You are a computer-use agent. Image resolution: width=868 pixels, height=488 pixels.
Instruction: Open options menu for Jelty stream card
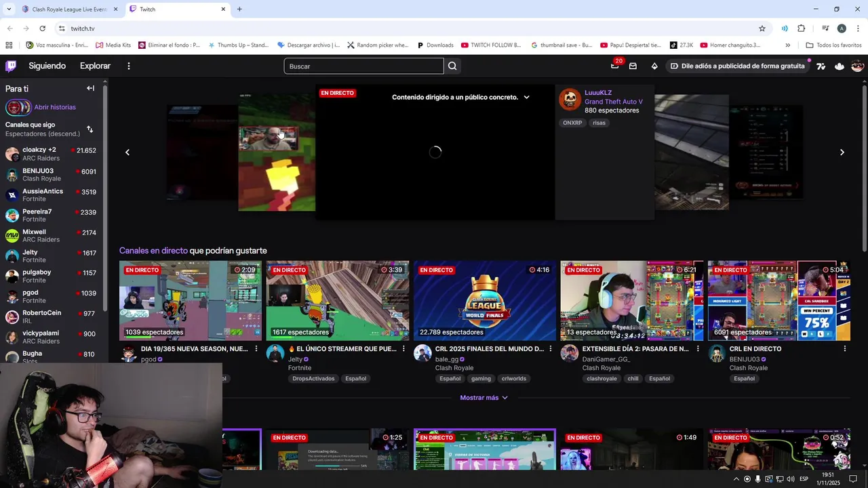pos(403,348)
